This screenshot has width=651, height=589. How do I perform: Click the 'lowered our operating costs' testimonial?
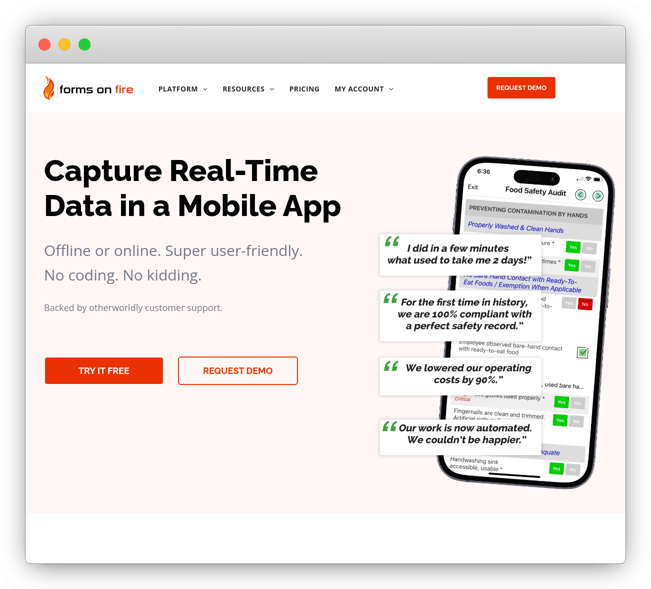tap(460, 376)
